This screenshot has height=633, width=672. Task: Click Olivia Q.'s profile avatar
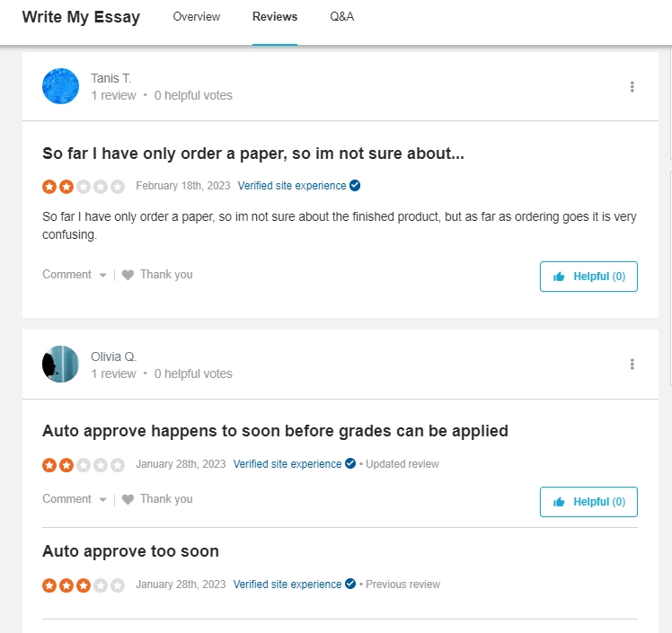click(60, 364)
